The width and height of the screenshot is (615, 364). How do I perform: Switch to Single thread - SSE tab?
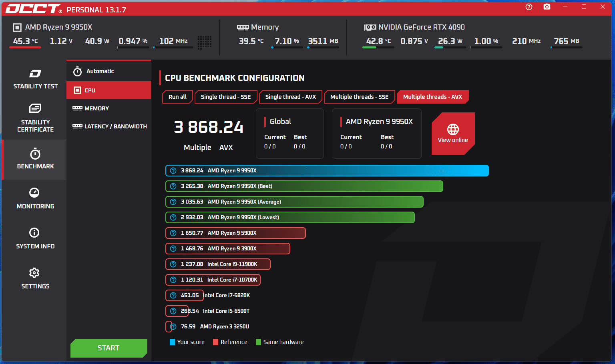coord(226,97)
